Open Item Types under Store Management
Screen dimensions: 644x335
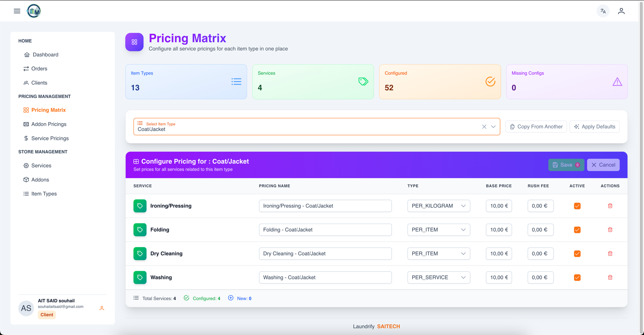pyautogui.click(x=40, y=194)
